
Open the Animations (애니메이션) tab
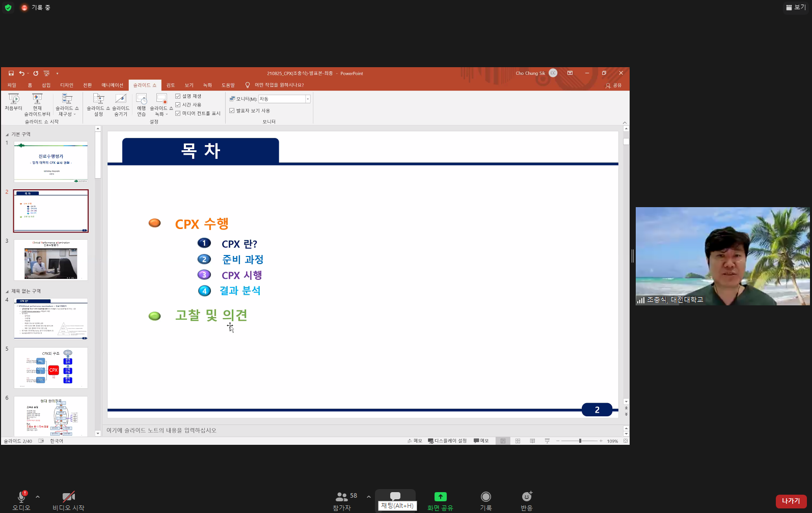tap(113, 85)
